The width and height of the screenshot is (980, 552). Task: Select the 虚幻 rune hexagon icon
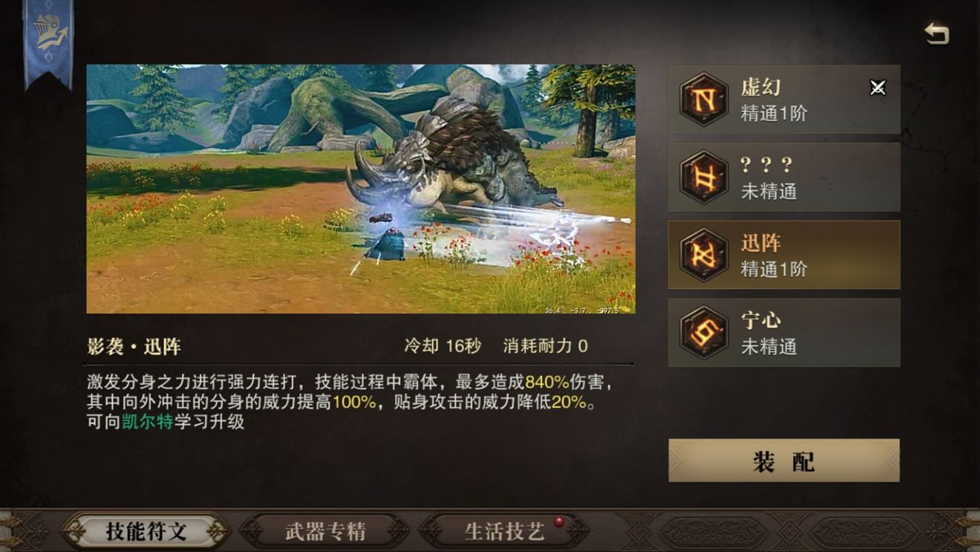point(703,100)
